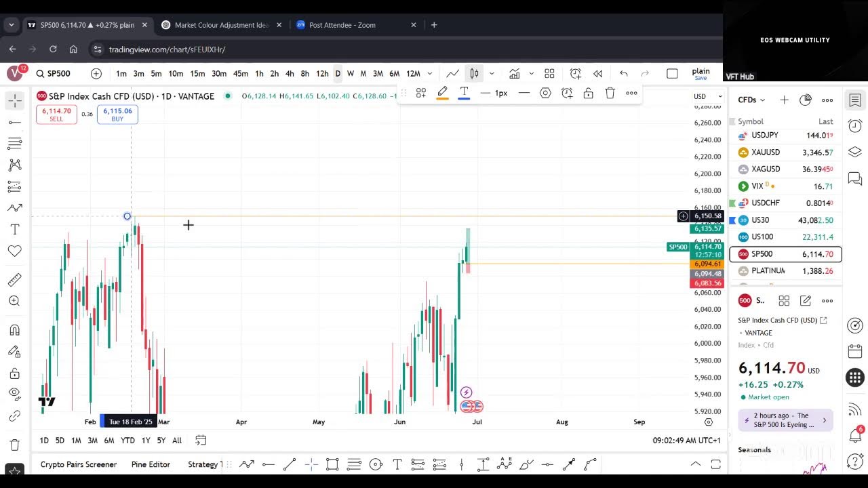This screenshot has width=868, height=488.
Task: Toggle lock all drawings padlock in left toolbar
Action: click(x=14, y=373)
